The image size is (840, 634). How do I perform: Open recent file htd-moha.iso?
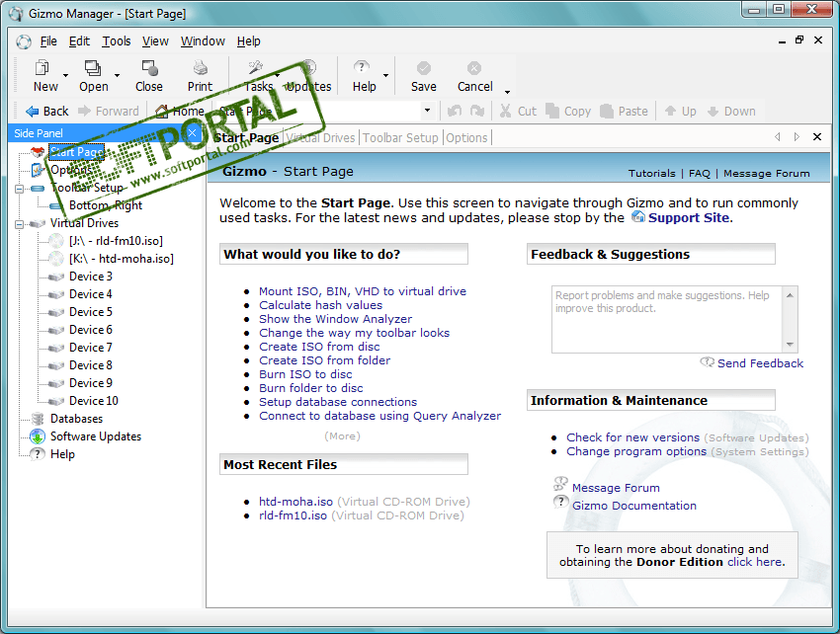tap(295, 502)
